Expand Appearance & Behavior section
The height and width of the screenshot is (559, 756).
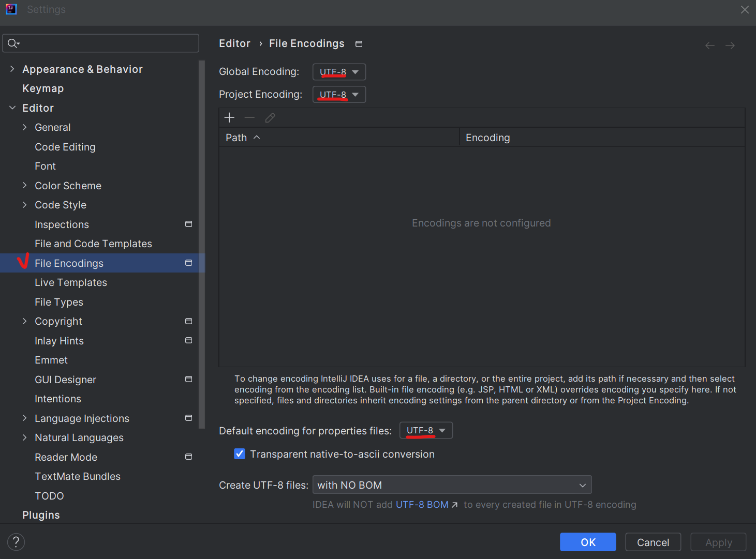click(12, 69)
